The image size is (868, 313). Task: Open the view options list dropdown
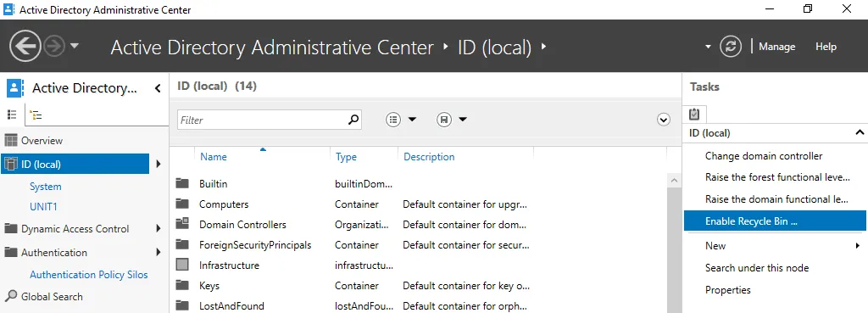[401, 119]
